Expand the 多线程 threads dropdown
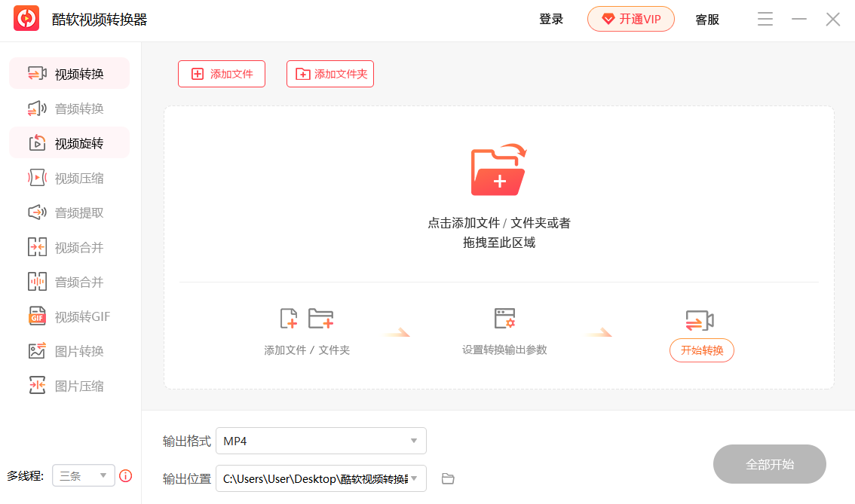The image size is (855, 504). point(83,475)
